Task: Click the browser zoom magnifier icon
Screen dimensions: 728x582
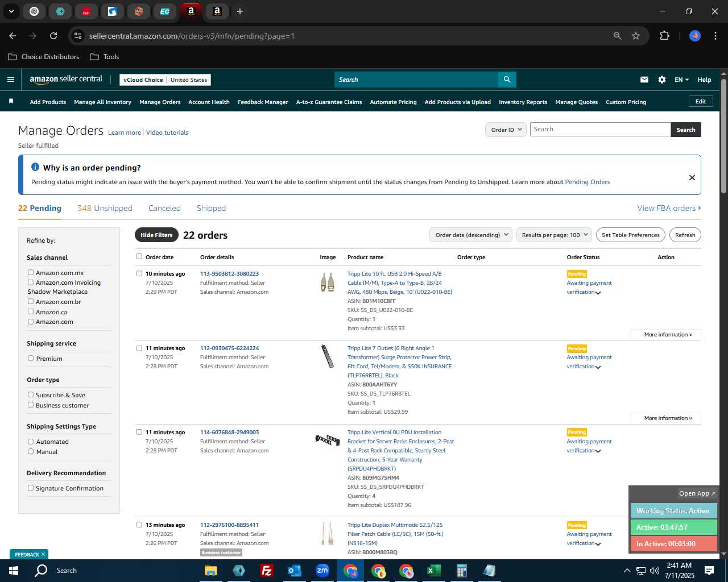Action: 618,36
